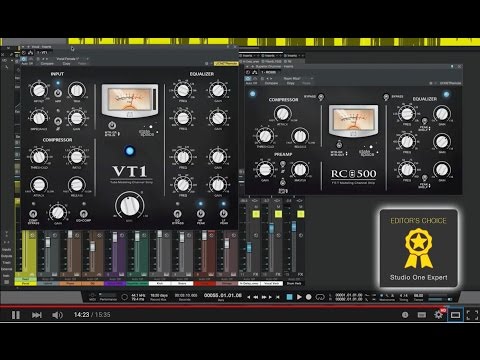The height and width of the screenshot is (360, 480).
Task: Click Studio One transport play button
Action: tap(299, 297)
